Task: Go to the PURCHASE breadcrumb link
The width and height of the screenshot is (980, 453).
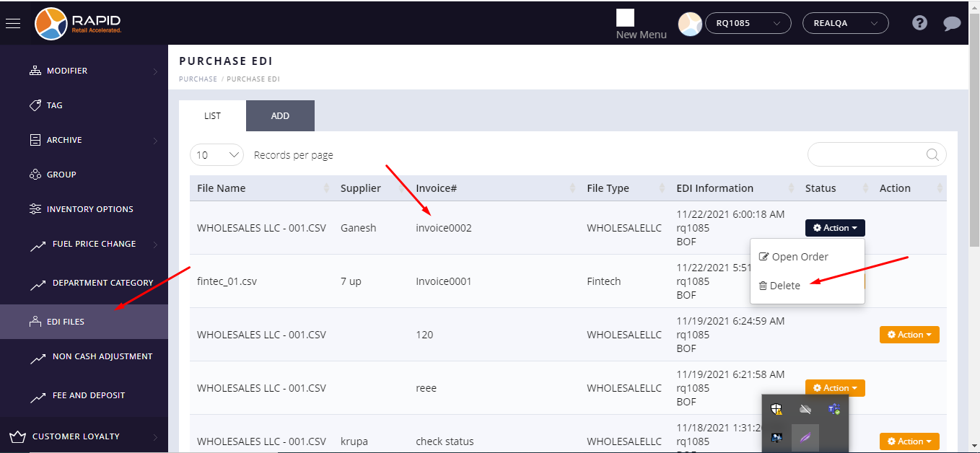Action: (x=198, y=79)
